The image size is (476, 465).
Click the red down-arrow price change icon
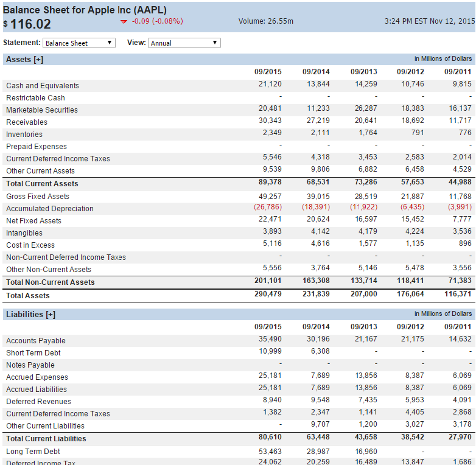pyautogui.click(x=124, y=21)
